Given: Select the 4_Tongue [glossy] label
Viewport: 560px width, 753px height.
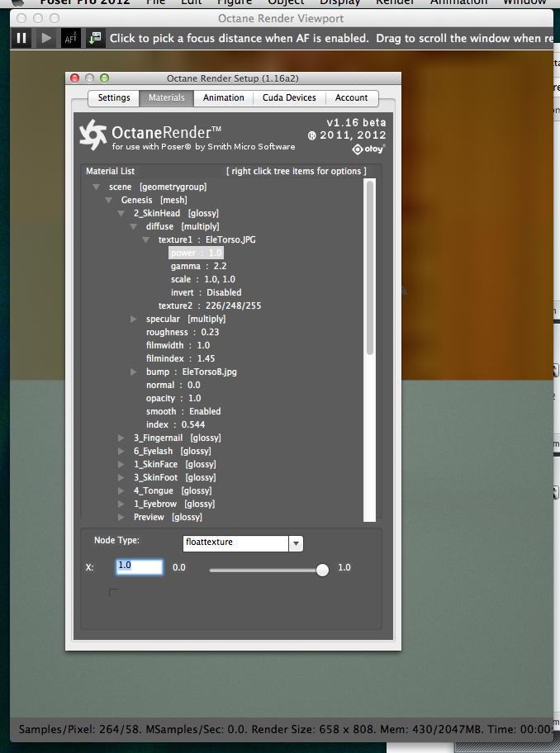Looking at the screenshot, I should click(173, 490).
